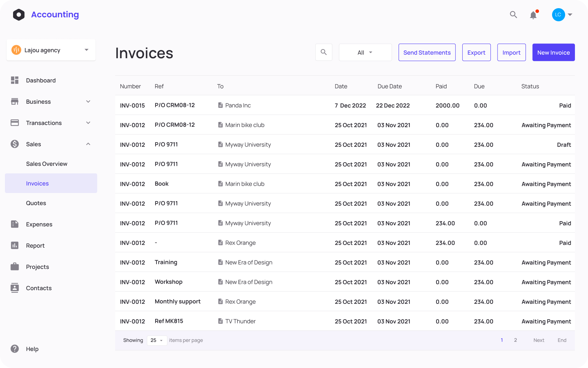Click the Report bar-chart icon

[15, 245]
